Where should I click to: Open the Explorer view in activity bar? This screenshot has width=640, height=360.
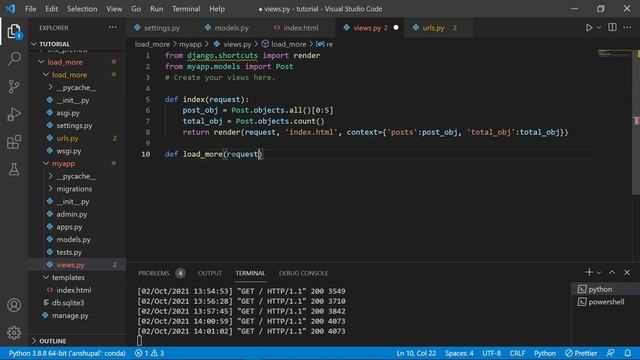coord(14,31)
